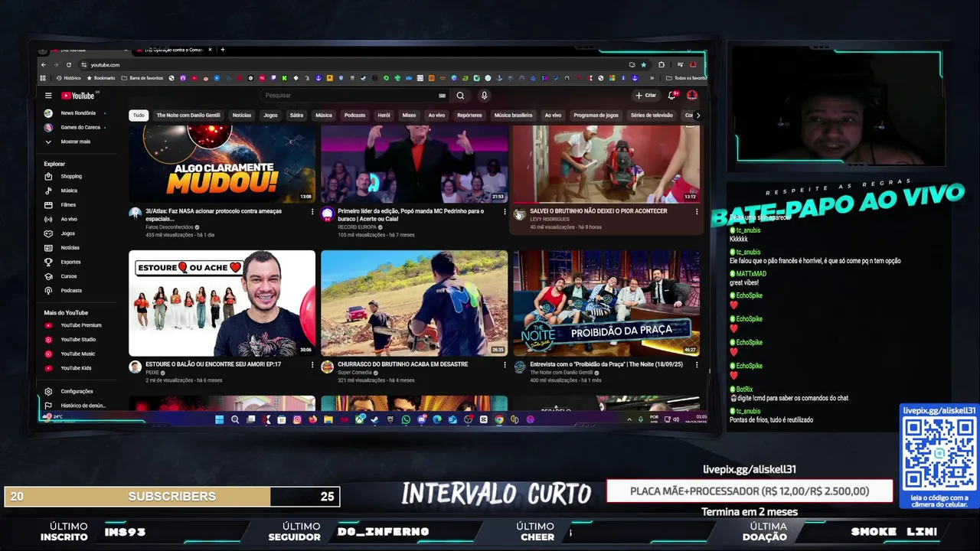Show hidden system tray icons
The height and width of the screenshot is (551, 980).
[629, 419]
